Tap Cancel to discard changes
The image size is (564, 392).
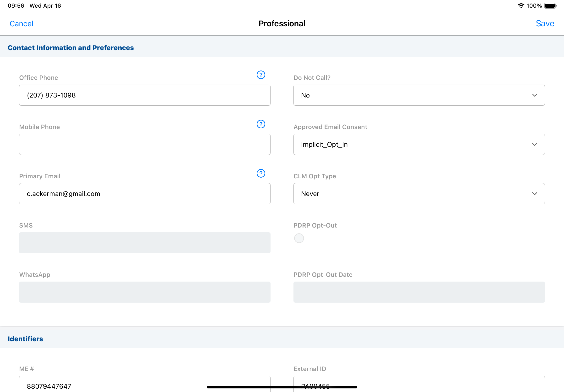[21, 24]
